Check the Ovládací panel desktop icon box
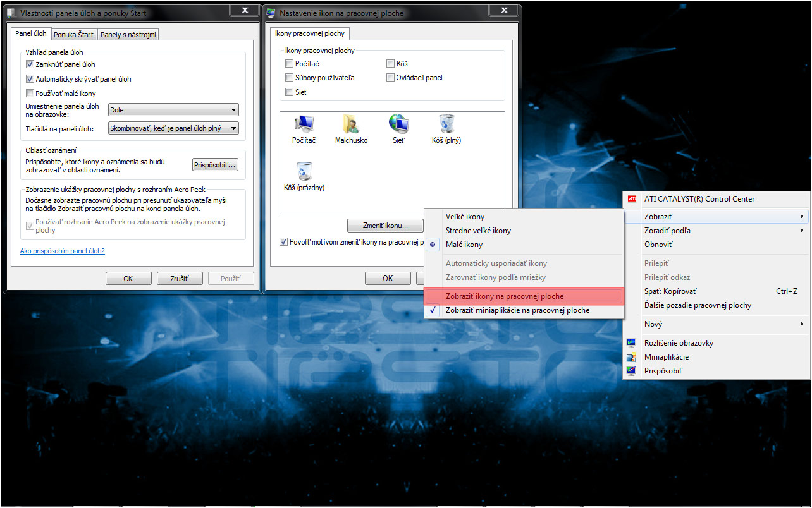The image size is (812, 508). tap(391, 78)
